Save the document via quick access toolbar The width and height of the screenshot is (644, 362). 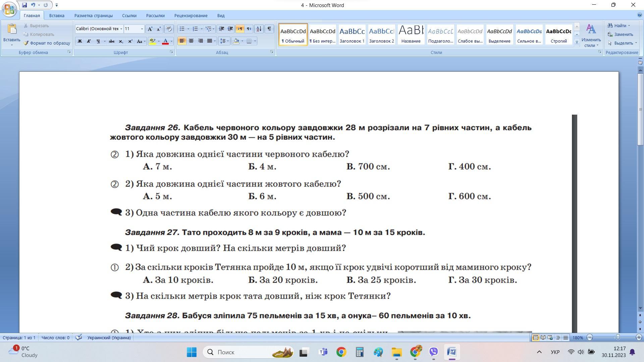tap(24, 5)
